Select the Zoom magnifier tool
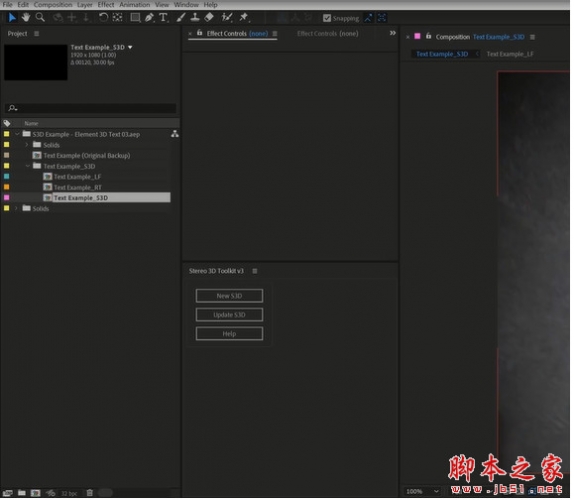 pos(40,17)
